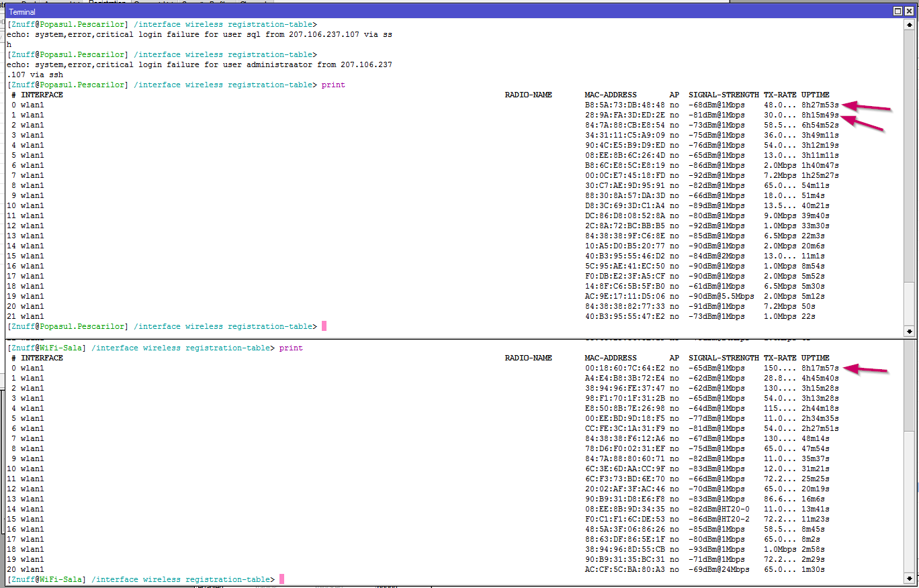
Task: Click MAC address 5C:95:AE:41:EC:50
Action: [625, 266]
